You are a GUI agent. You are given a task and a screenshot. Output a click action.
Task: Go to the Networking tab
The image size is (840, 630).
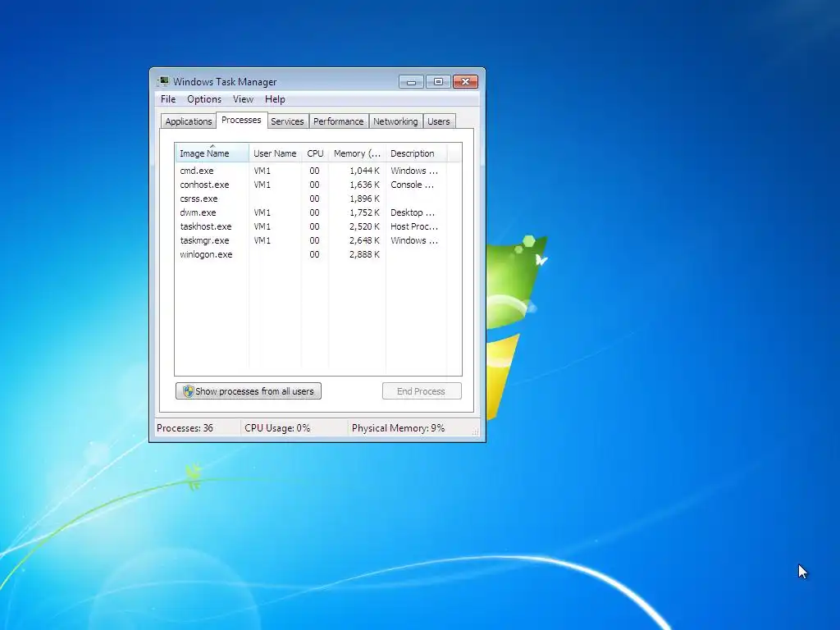tap(395, 121)
